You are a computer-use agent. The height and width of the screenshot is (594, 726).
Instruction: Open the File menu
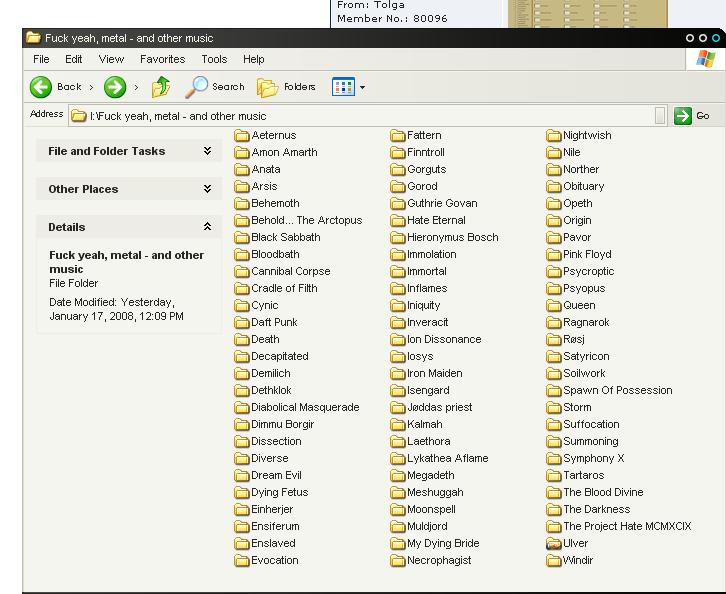pos(41,59)
